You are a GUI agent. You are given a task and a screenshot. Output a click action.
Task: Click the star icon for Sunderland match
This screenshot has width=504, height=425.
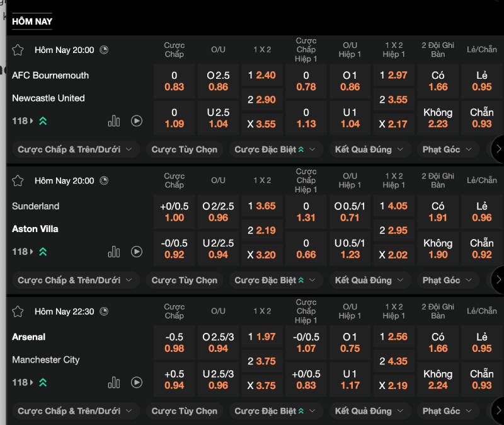tap(18, 181)
